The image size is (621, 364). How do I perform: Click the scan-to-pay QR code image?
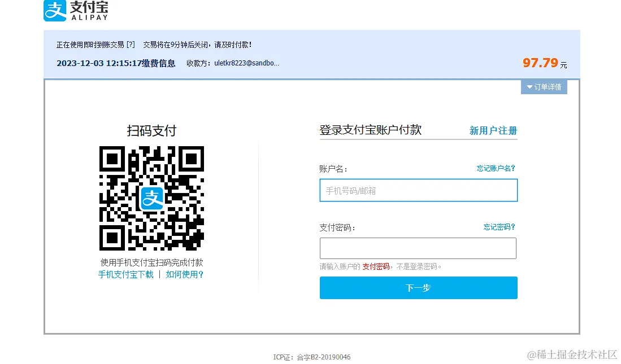tap(151, 198)
